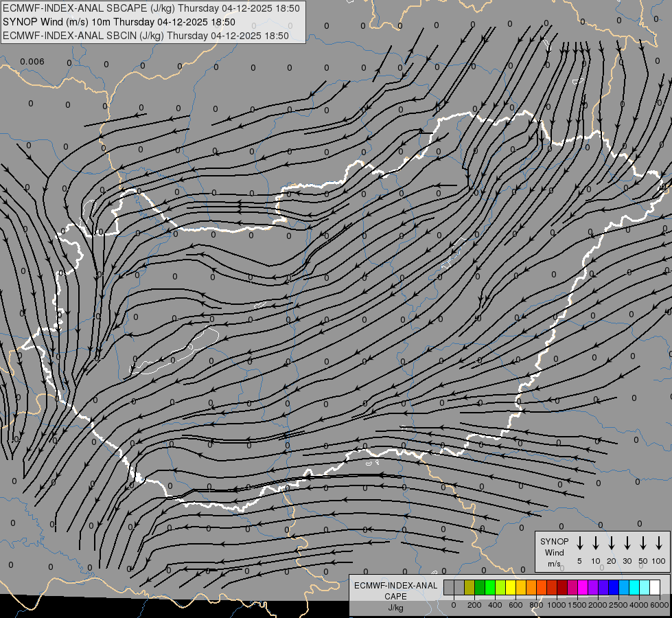Viewport: 672px width, 618px height.
Task: Choose the orange CAPE scale swatch
Action: (x=531, y=587)
